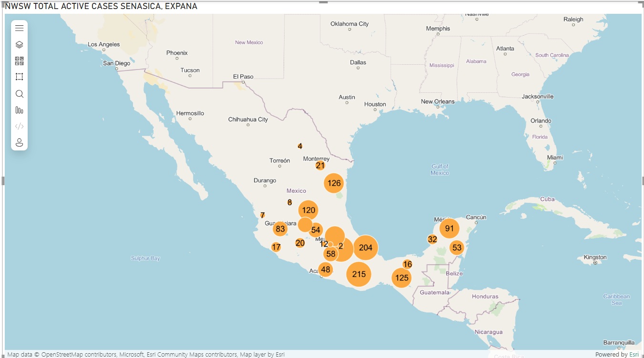The height and width of the screenshot is (358, 644).
Task: Select the 120 cases cluster bubble
Action: 308,210
